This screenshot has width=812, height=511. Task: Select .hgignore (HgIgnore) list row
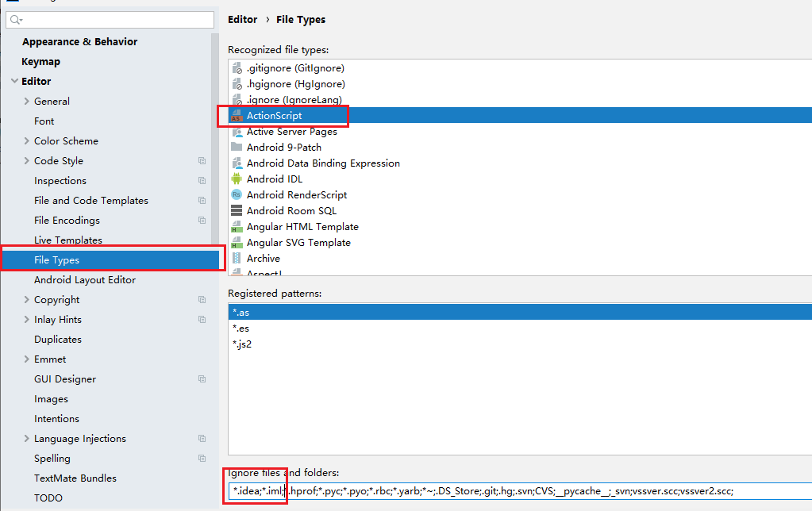(x=520, y=84)
